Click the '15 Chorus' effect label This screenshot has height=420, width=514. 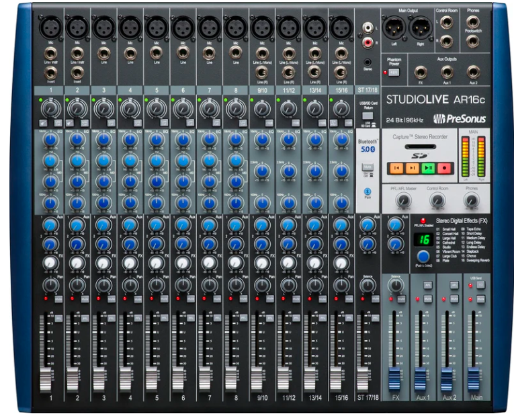tap(469, 256)
